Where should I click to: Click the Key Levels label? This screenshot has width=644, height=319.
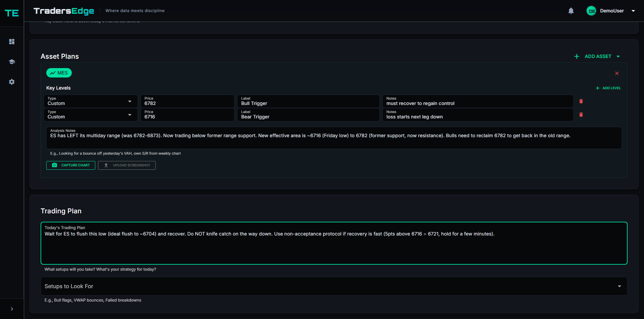[58, 88]
